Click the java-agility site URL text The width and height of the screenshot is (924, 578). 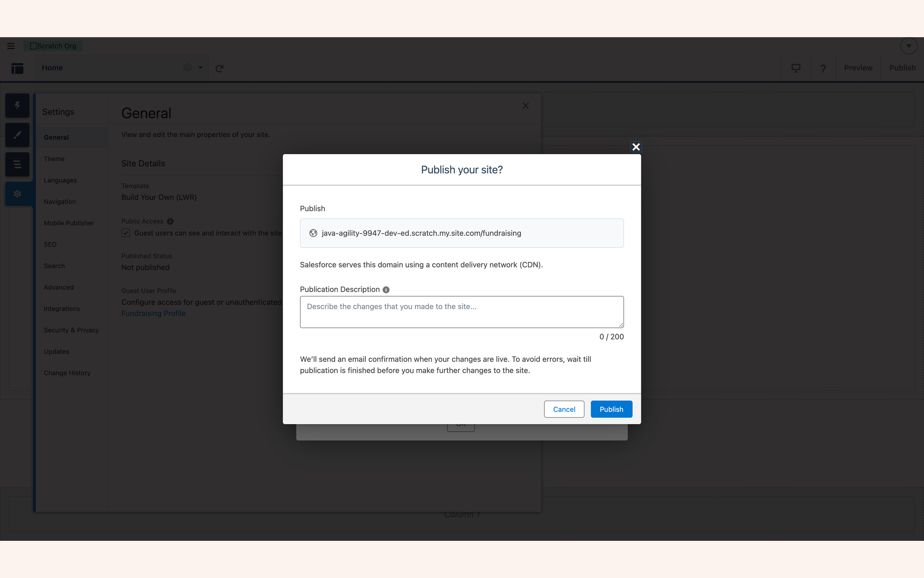click(x=421, y=233)
